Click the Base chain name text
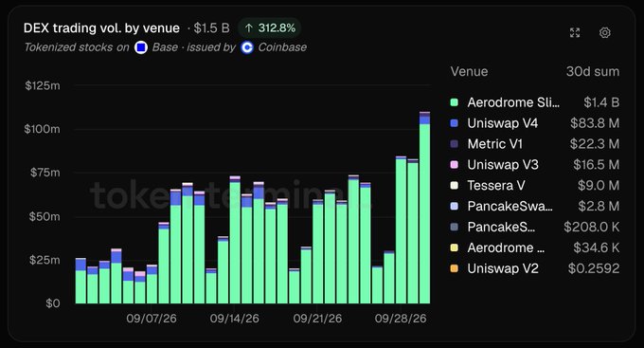 point(165,47)
